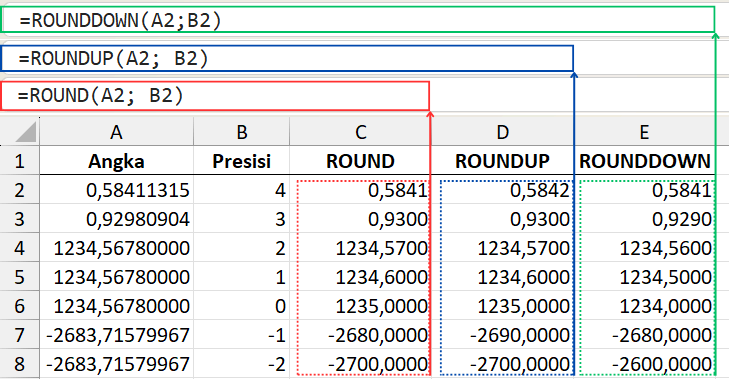Select ROUND cell C4 with 1234,5700
The width and height of the screenshot is (729, 386).
[360, 247]
